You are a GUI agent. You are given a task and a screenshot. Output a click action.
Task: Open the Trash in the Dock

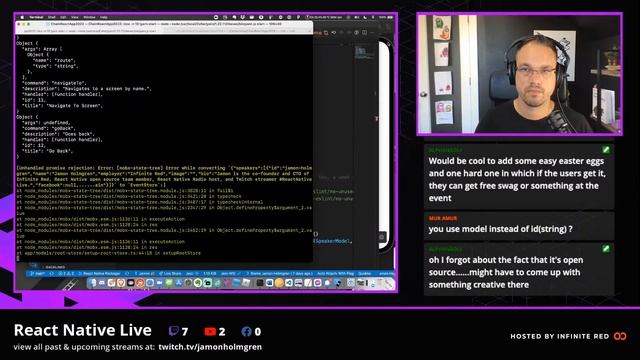(389, 282)
